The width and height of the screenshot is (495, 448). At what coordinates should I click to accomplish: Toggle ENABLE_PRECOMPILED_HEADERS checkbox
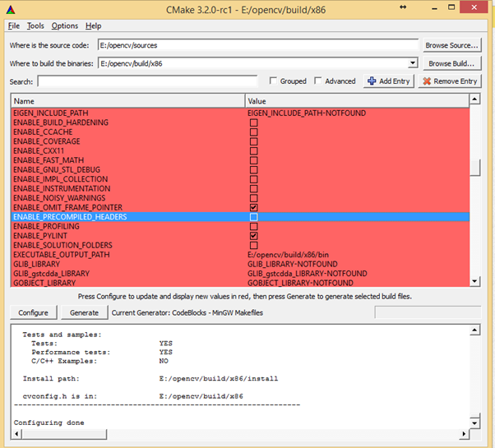click(253, 217)
